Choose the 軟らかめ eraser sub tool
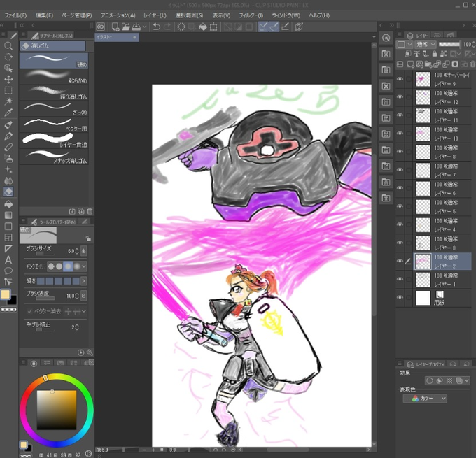The width and height of the screenshot is (476, 458). [54, 77]
